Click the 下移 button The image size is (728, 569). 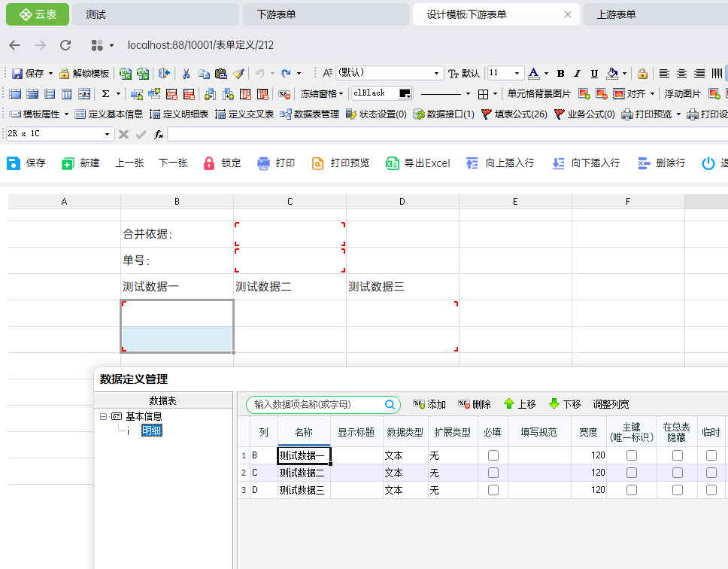565,405
